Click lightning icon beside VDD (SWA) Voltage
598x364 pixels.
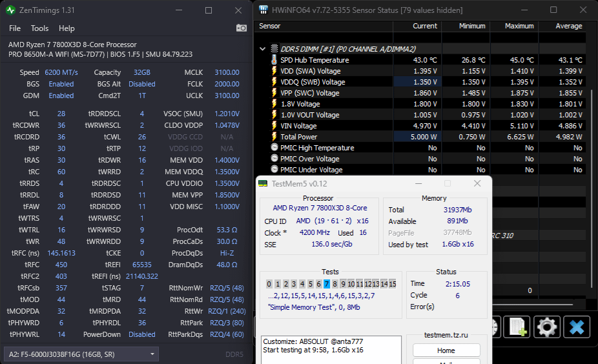pyautogui.click(x=274, y=71)
